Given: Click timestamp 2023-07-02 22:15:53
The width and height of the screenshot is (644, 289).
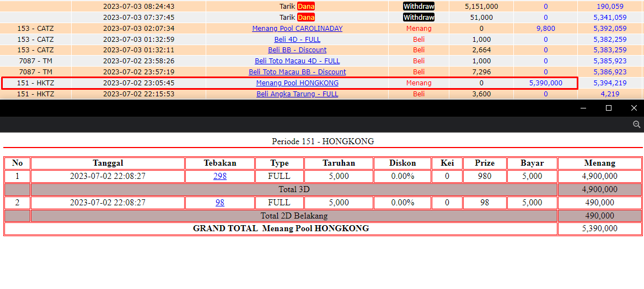Looking at the screenshot, I should coord(138,94).
